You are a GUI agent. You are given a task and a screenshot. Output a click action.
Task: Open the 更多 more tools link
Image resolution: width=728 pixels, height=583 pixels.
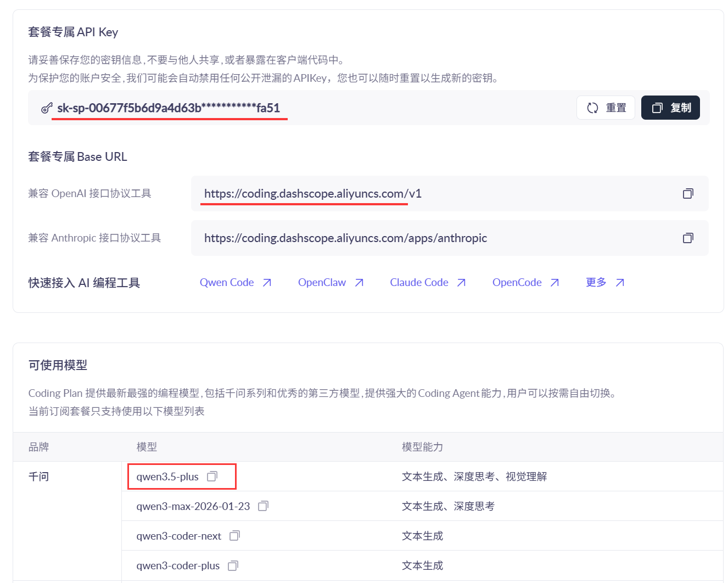point(596,283)
